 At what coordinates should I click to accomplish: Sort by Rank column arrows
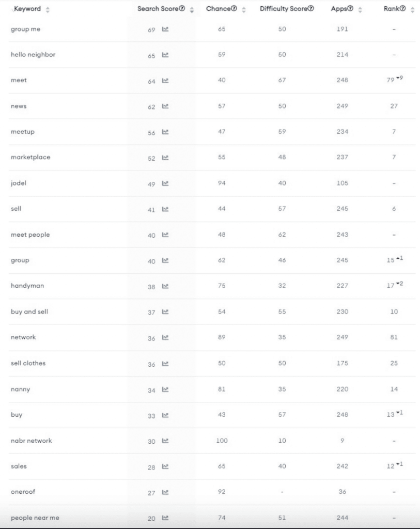click(412, 10)
